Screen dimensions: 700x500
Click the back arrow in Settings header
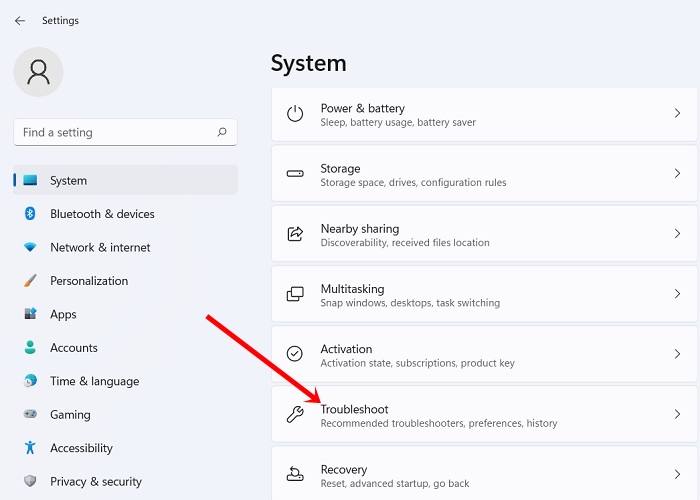click(20, 20)
